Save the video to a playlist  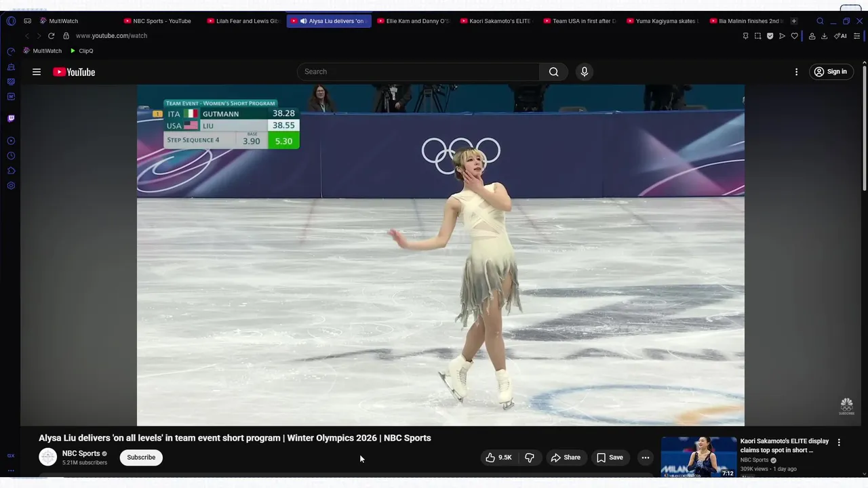(x=610, y=457)
